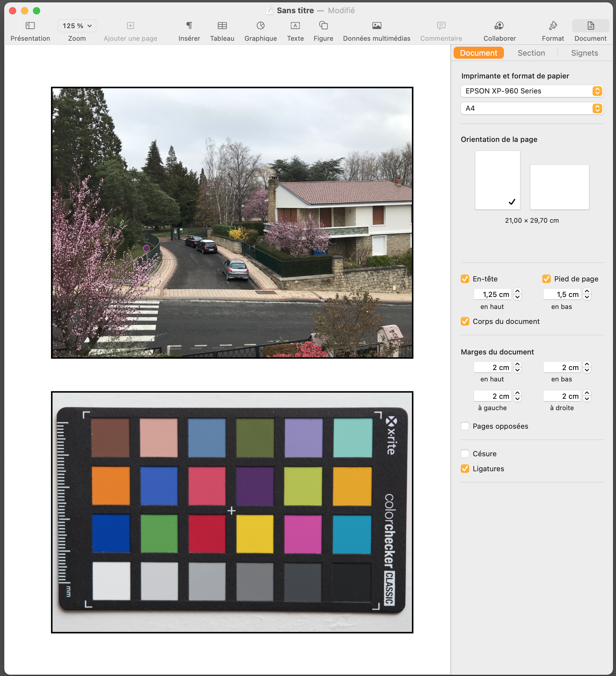The width and height of the screenshot is (616, 676).
Task: Expand the A4 paper size dropdown
Action: (532, 108)
